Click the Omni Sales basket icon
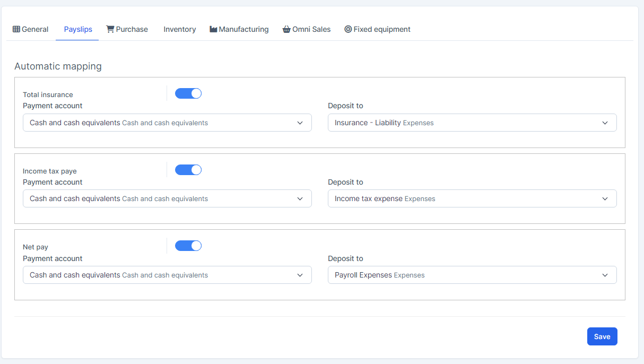 pos(286,29)
